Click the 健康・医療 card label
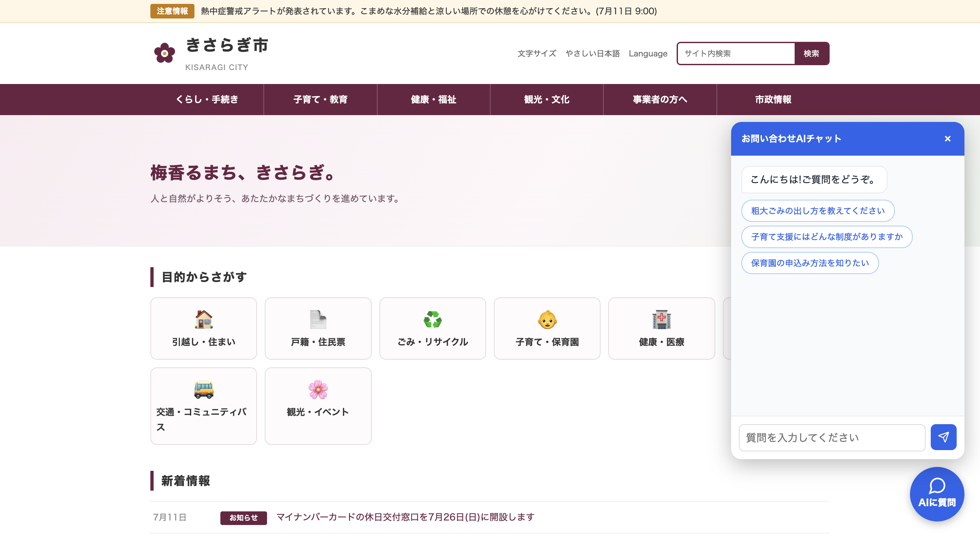The image size is (980, 537). point(661,342)
